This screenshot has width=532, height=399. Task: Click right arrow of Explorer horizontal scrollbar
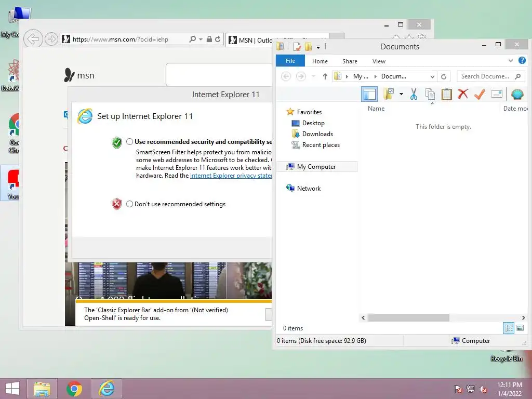click(x=523, y=317)
